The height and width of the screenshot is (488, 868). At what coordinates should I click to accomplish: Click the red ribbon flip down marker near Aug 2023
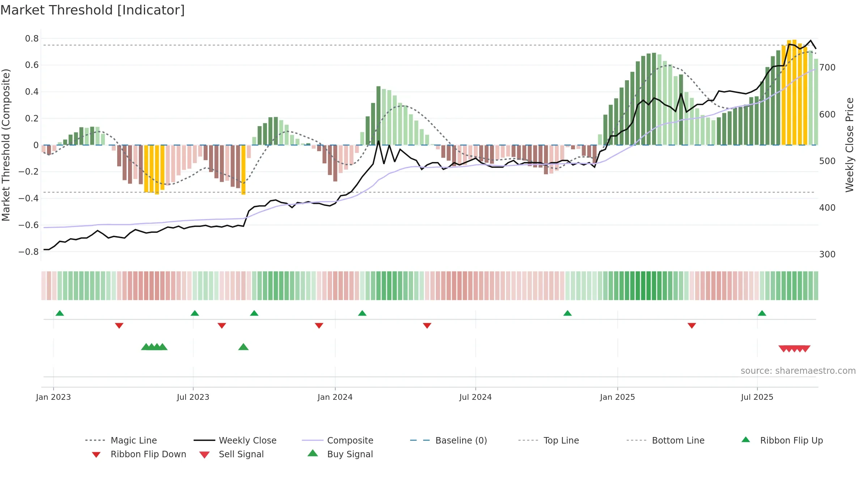click(222, 326)
